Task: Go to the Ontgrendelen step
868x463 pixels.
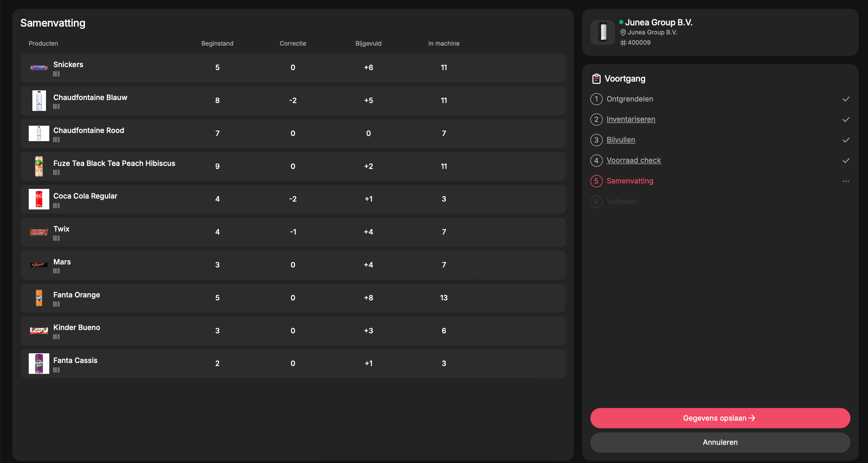Action: (x=630, y=99)
